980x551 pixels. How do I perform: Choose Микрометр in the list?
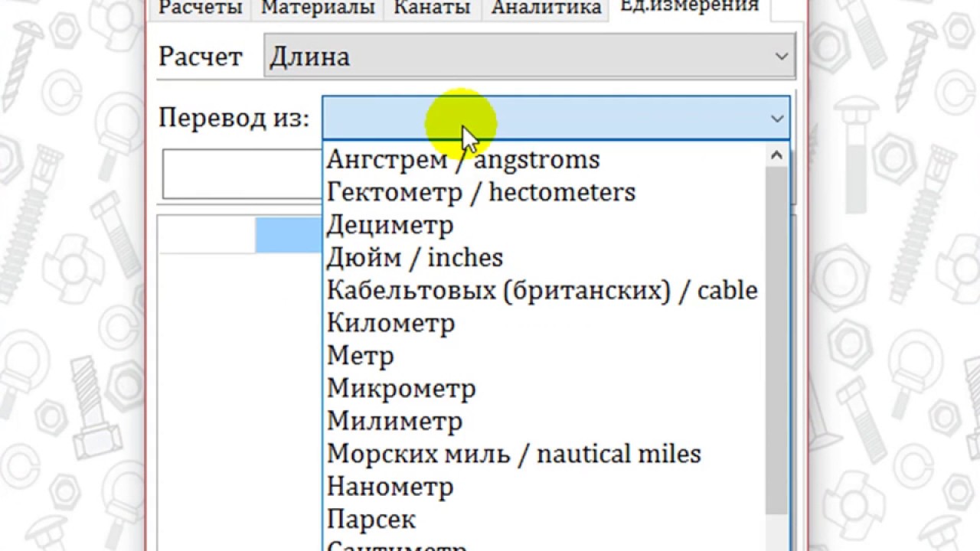tap(401, 389)
